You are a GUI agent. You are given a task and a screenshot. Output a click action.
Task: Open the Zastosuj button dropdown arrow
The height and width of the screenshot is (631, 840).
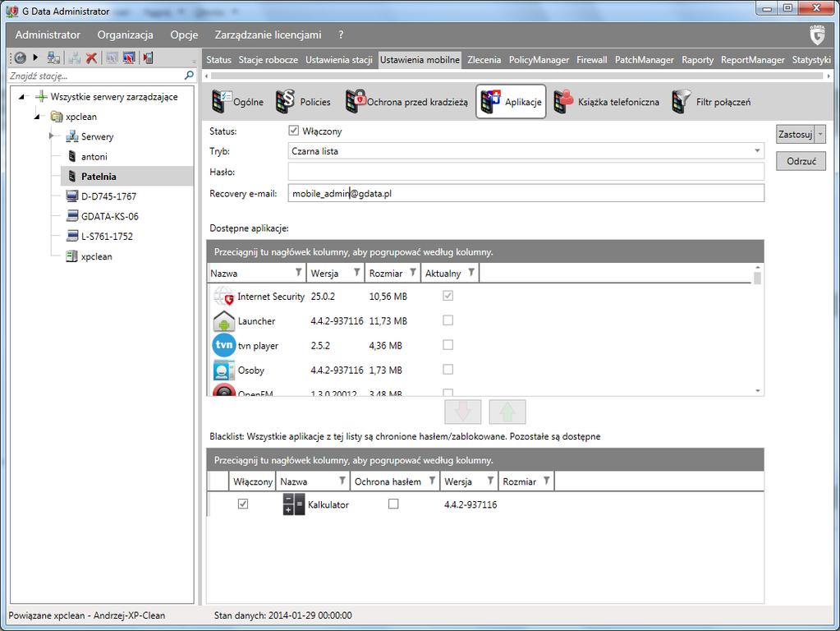[820, 134]
